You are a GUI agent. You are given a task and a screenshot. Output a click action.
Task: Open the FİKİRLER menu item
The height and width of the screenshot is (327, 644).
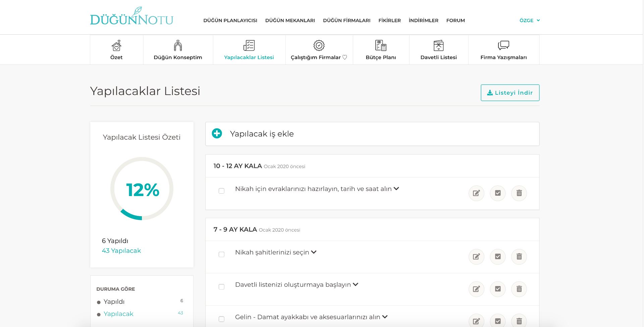tap(389, 20)
